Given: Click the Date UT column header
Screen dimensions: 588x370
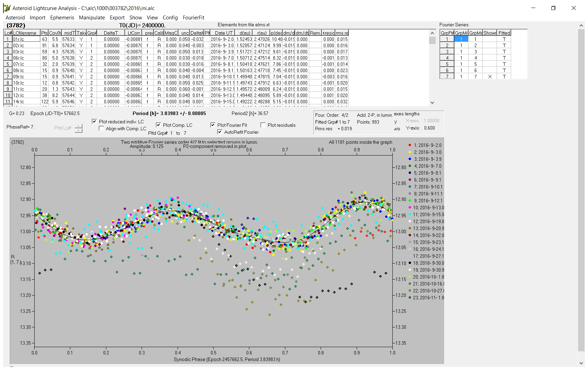Looking at the screenshot, I should [223, 33].
